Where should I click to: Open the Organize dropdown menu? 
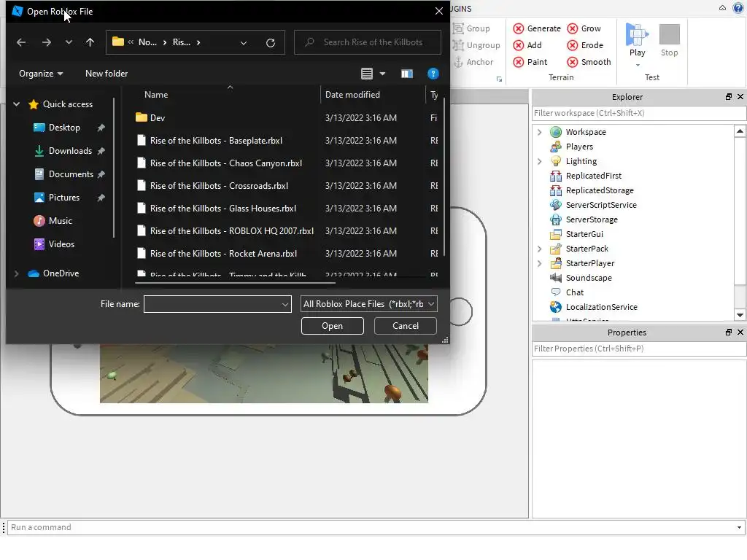pyautogui.click(x=41, y=74)
